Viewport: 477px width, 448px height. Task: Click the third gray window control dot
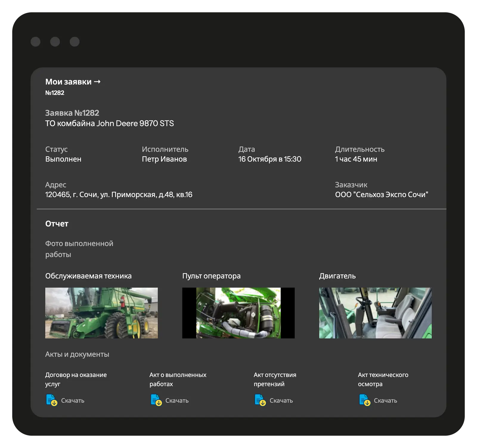tap(75, 42)
